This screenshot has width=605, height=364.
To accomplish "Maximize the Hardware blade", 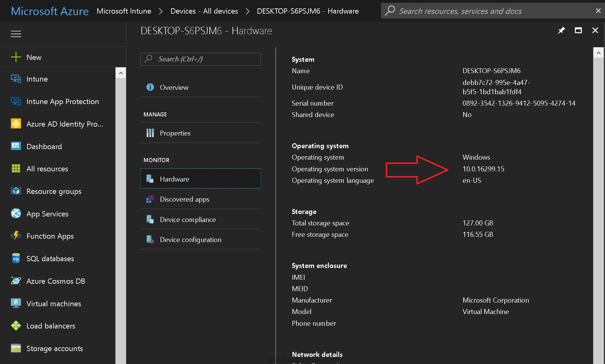I will pos(578,31).
